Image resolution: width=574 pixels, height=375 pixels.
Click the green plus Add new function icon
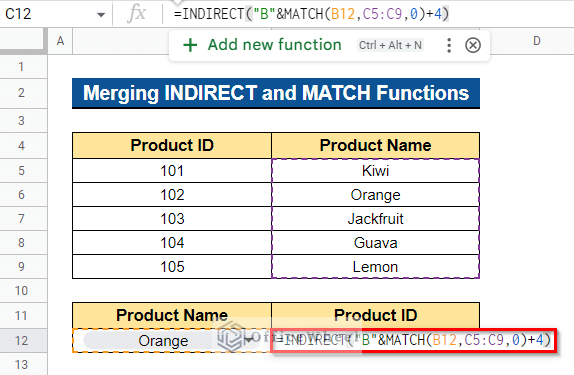(190, 45)
